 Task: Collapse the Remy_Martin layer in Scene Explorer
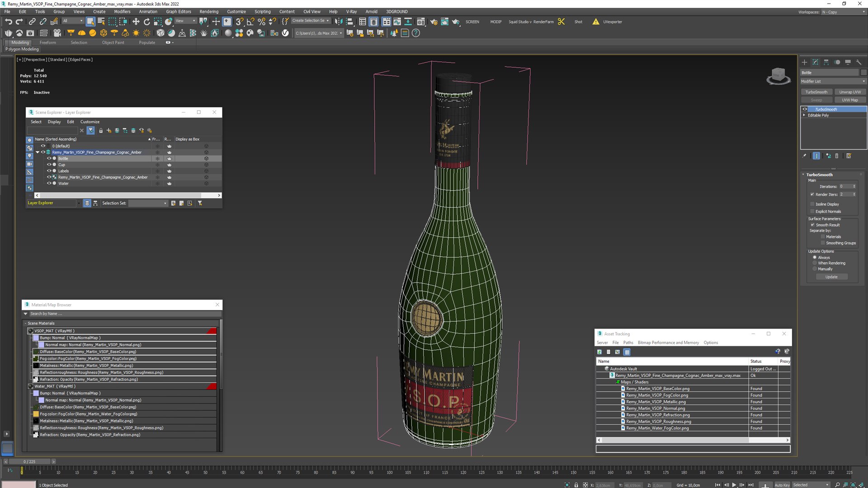pyautogui.click(x=38, y=152)
